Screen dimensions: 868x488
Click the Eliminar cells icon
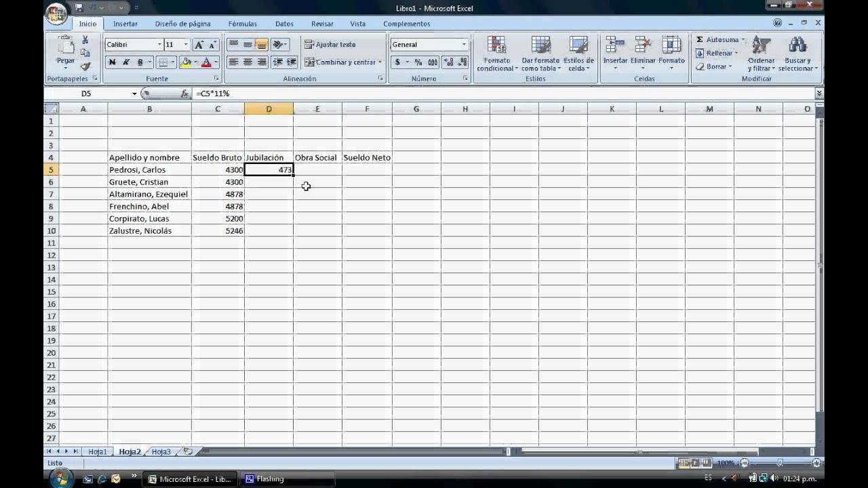[x=643, y=45]
